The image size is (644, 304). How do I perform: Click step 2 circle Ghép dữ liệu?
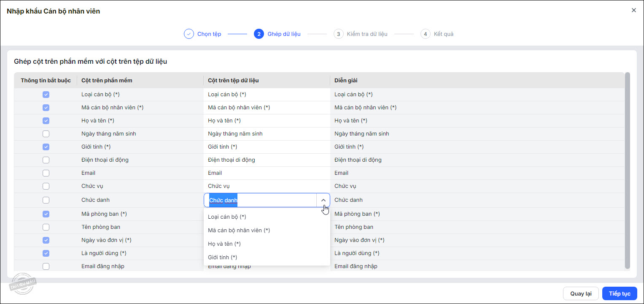click(259, 34)
